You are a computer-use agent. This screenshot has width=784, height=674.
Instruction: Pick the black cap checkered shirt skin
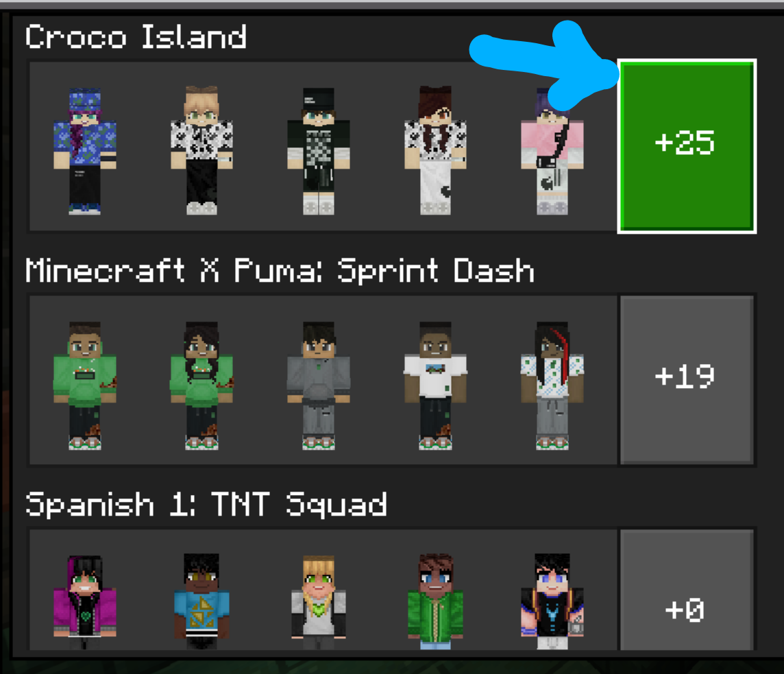pos(319,151)
